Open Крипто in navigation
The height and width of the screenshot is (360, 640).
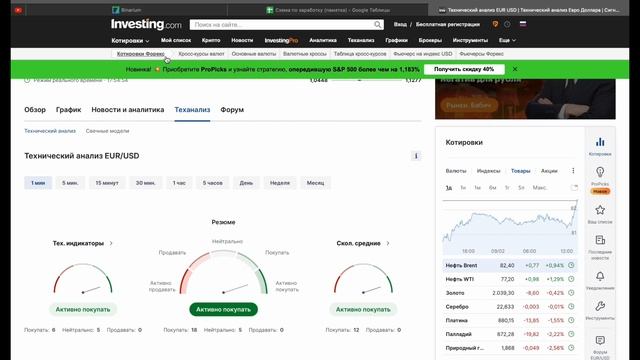click(211, 40)
